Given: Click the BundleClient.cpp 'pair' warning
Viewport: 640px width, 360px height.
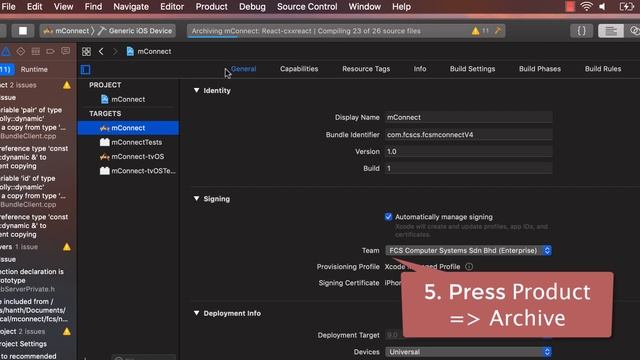Looking at the screenshot, I should [x=34, y=123].
